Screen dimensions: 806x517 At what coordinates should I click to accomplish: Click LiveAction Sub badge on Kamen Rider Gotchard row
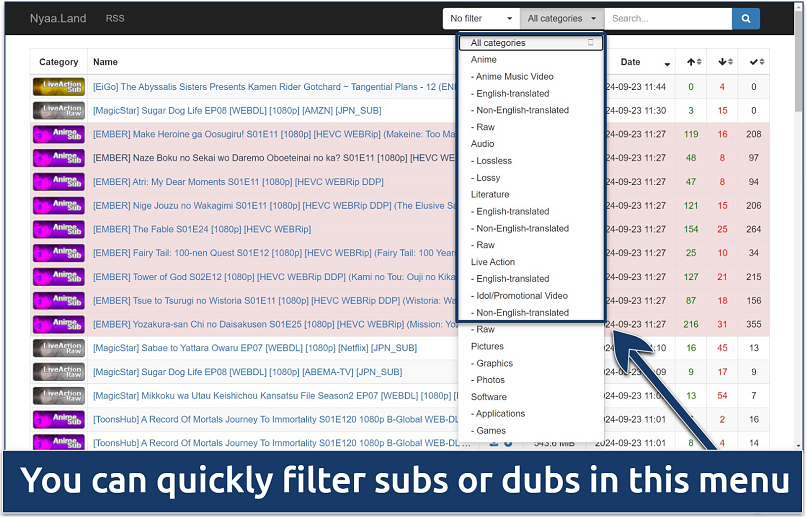[x=59, y=87]
